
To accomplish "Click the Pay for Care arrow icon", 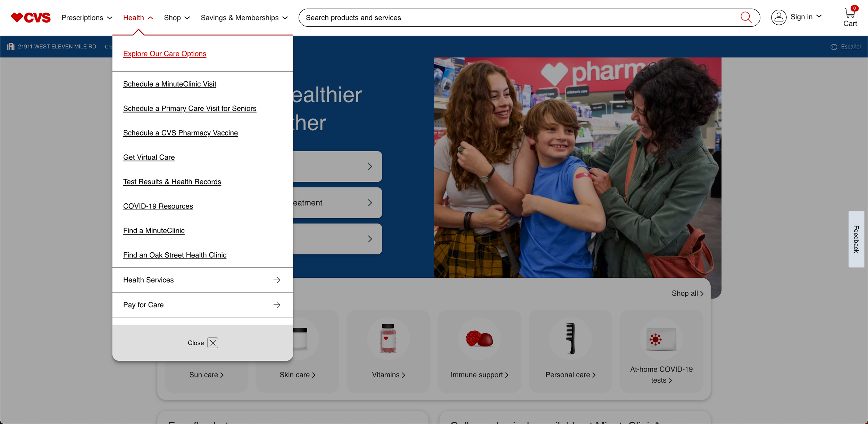I will click(277, 305).
